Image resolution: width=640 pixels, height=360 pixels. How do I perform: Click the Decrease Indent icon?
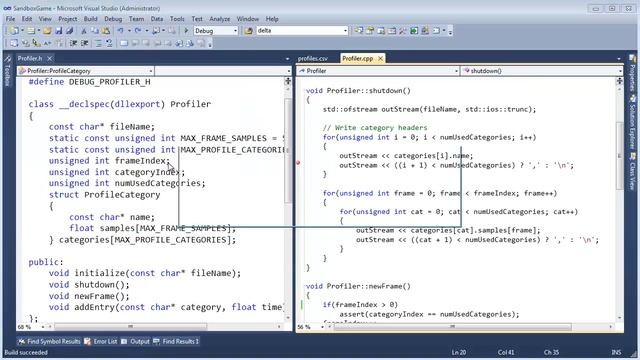(x=73, y=43)
